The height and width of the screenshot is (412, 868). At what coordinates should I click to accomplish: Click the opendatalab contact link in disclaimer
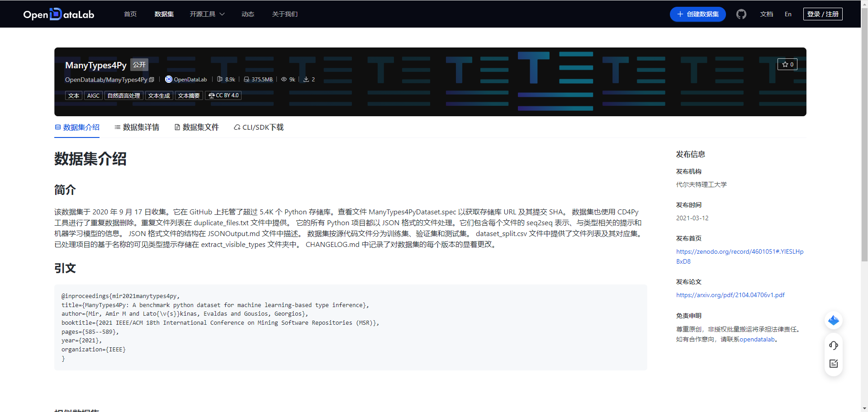pyautogui.click(x=757, y=339)
